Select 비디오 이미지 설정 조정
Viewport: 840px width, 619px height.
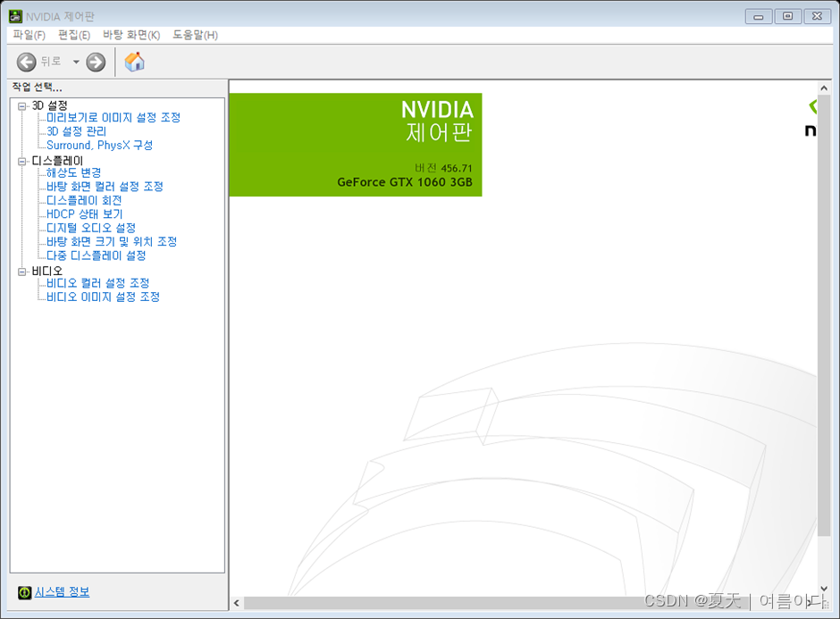point(104,297)
